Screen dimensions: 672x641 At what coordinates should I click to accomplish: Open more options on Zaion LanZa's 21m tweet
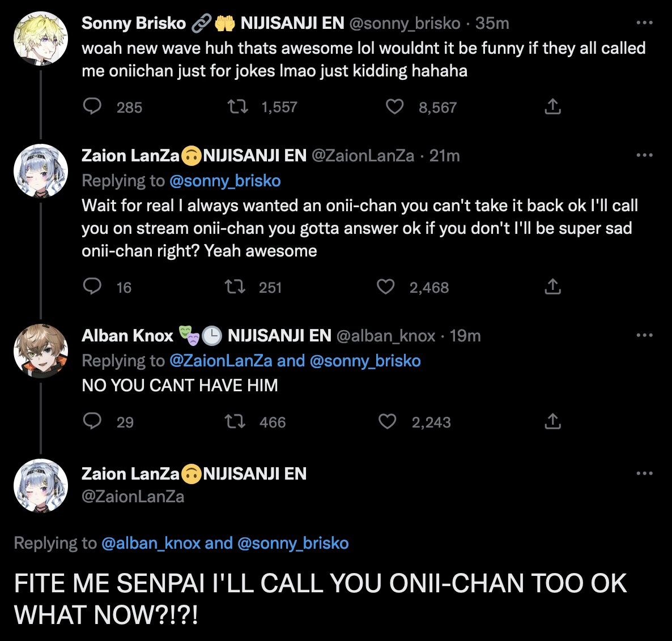click(644, 156)
